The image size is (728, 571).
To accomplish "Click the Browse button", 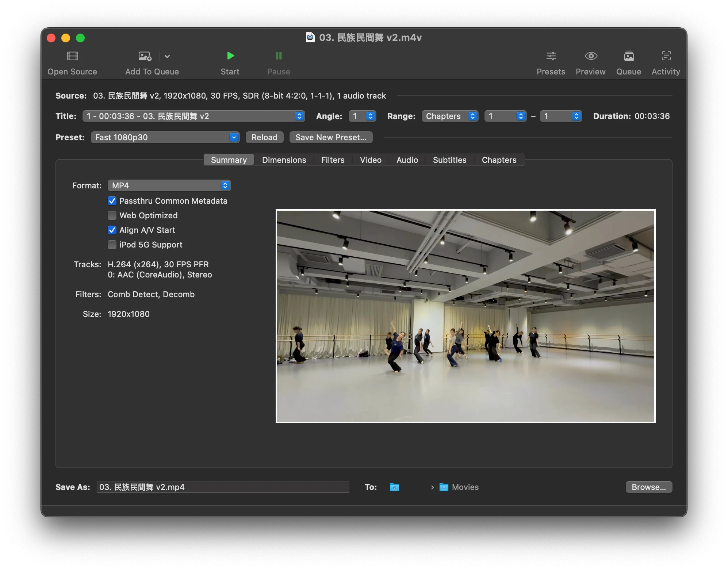I will (x=649, y=487).
